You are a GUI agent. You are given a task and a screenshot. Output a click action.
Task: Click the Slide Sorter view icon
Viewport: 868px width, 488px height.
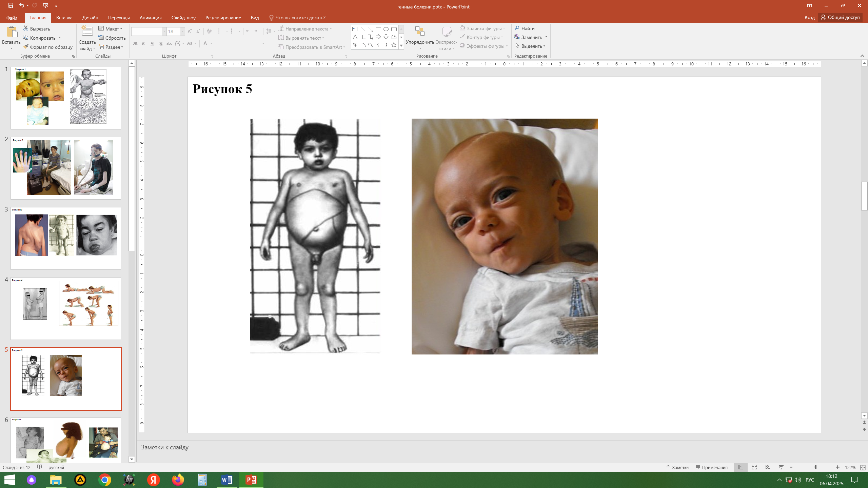point(754,467)
